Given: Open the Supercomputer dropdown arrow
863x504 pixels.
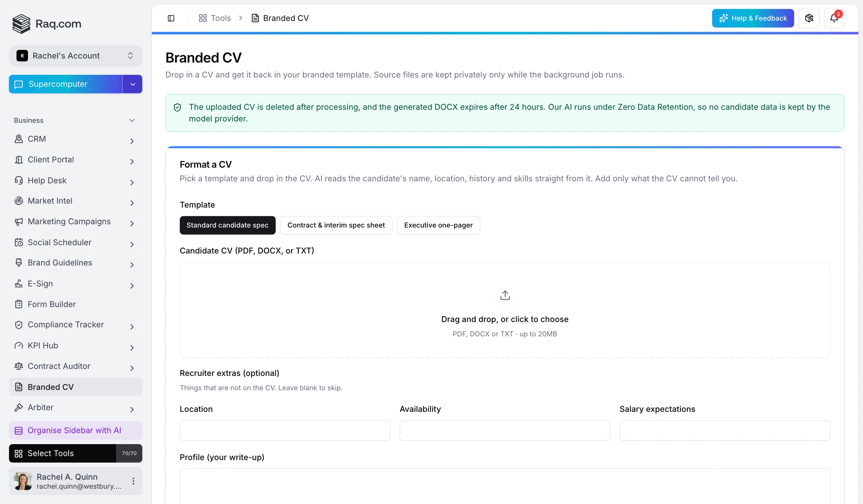Looking at the screenshot, I should click(x=133, y=84).
